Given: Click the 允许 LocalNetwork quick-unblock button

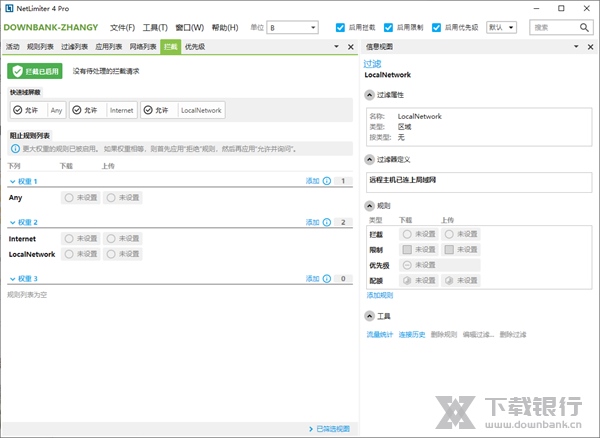Looking at the screenshot, I should [x=183, y=110].
